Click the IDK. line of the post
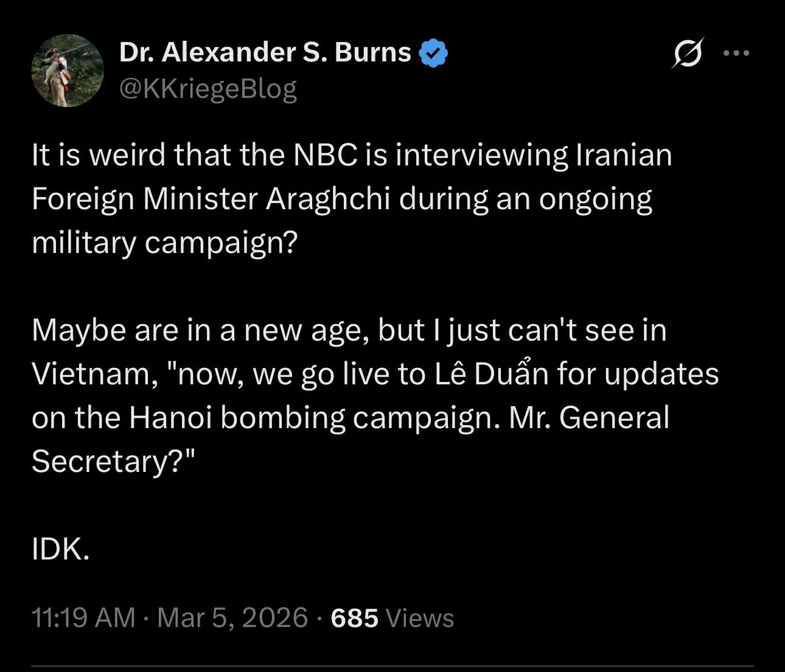This screenshot has height=672, width=785. [60, 549]
